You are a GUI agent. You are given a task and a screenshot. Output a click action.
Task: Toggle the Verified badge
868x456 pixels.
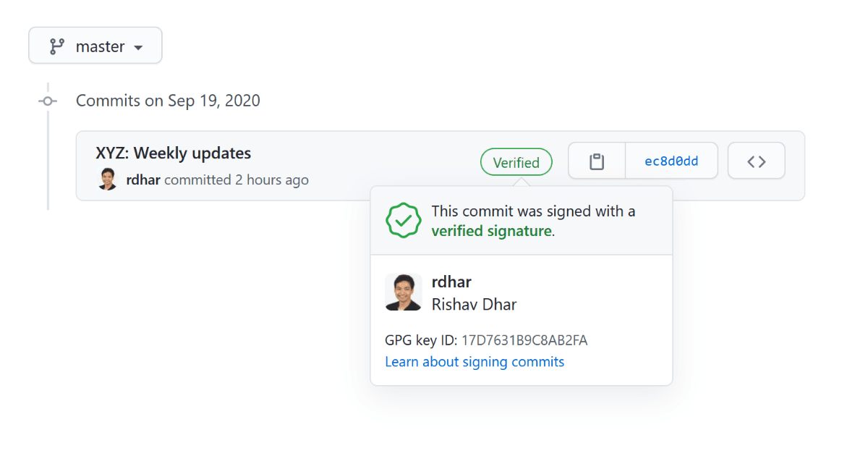coord(516,163)
